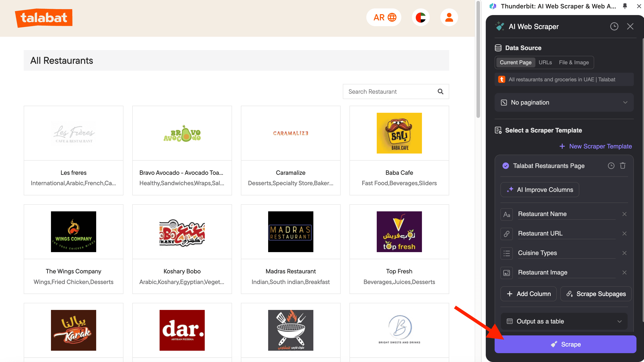The image size is (644, 362).
Task: Switch language with the AR button
Action: 384,18
